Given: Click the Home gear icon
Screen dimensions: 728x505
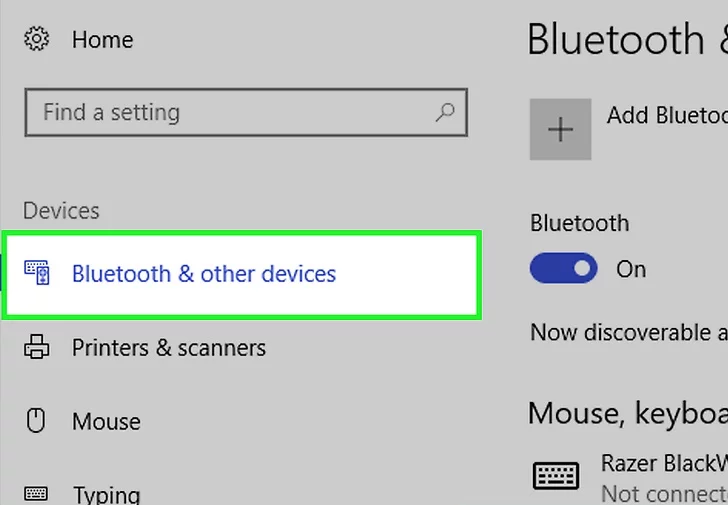Looking at the screenshot, I should (37, 40).
